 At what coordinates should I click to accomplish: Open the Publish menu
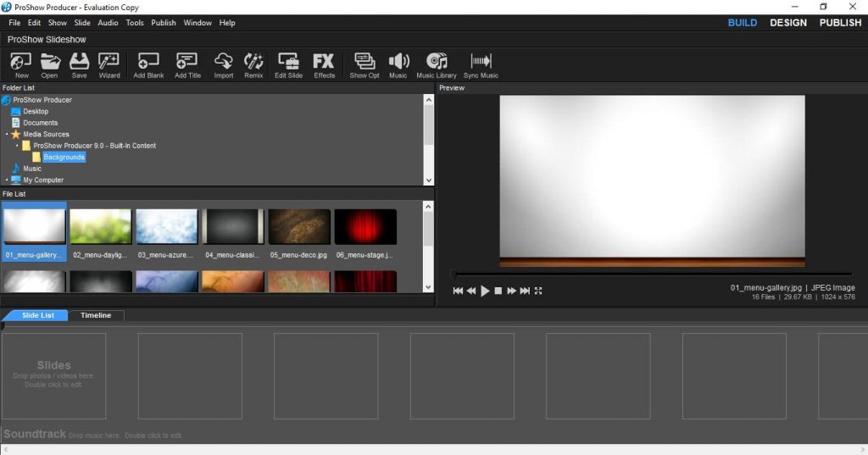click(x=164, y=23)
